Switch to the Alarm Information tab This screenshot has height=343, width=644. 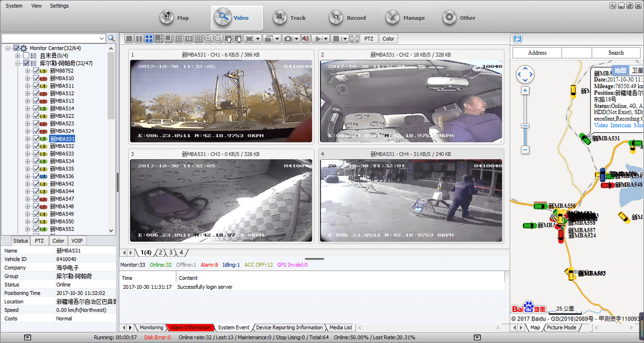pyautogui.click(x=191, y=327)
